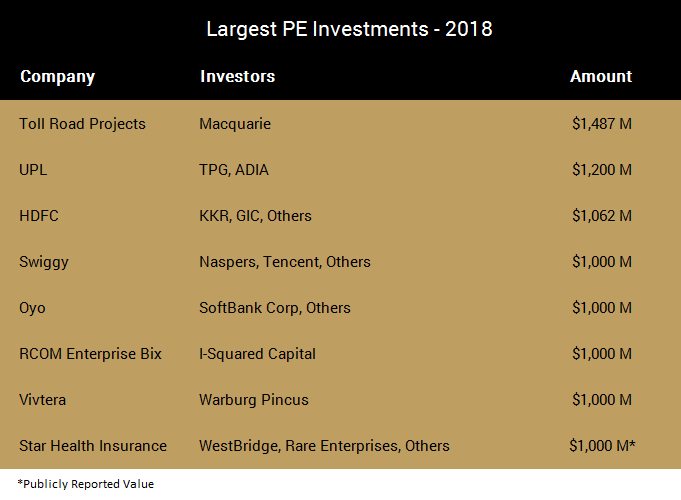Select Naspers, Tencent, Others investors cell
681x500 pixels.
(285, 262)
